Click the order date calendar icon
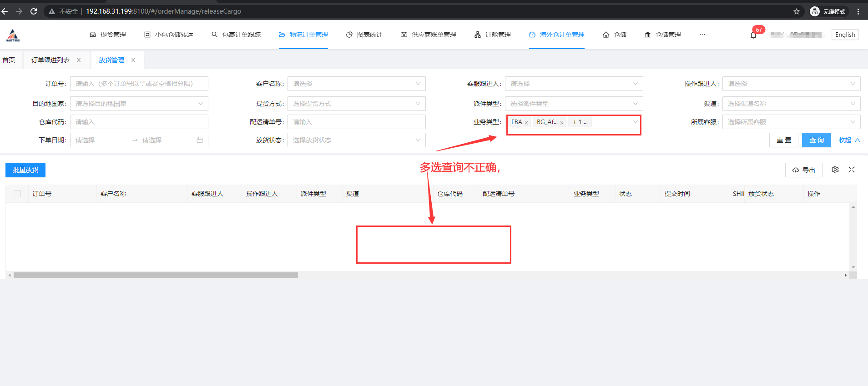This screenshot has height=386, width=868. click(199, 140)
